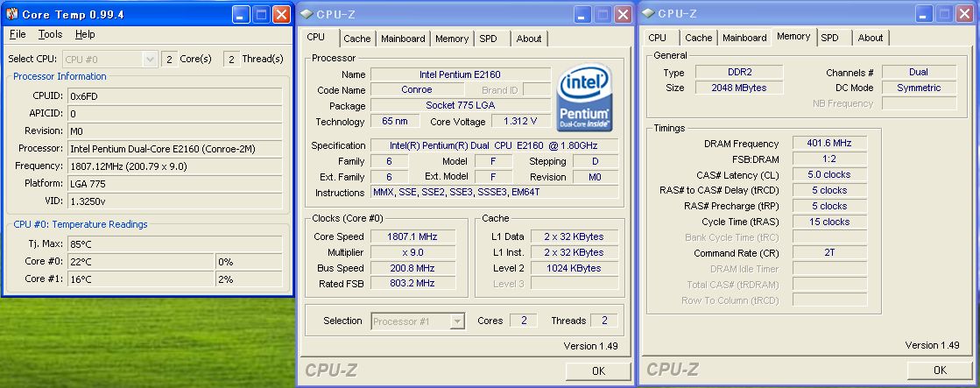980x388 pixels.
Task: Minimize the Memory CPU-Z window
Action: point(924,14)
